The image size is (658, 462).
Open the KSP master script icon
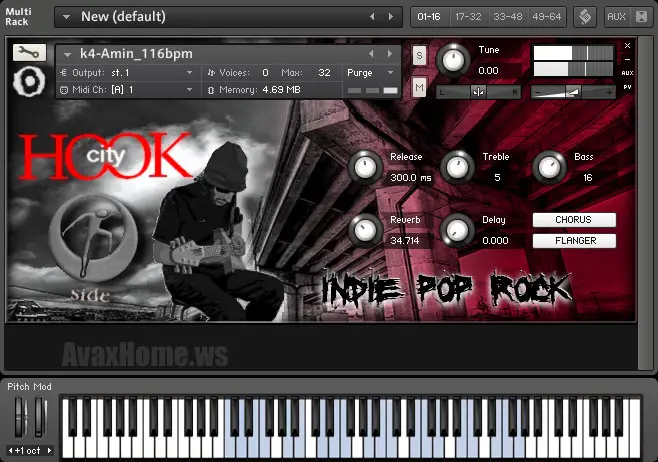pos(585,17)
